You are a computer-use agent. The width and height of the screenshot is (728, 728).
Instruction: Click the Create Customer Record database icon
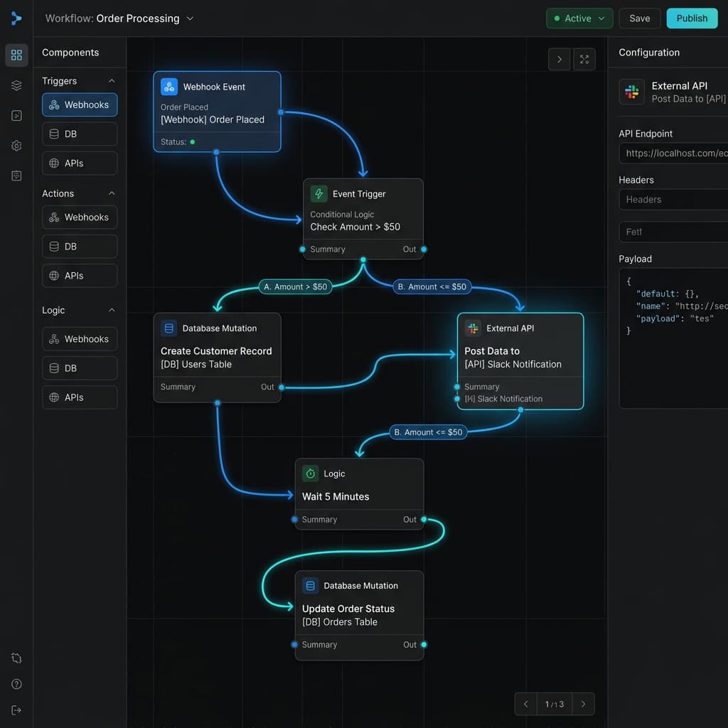tap(169, 328)
